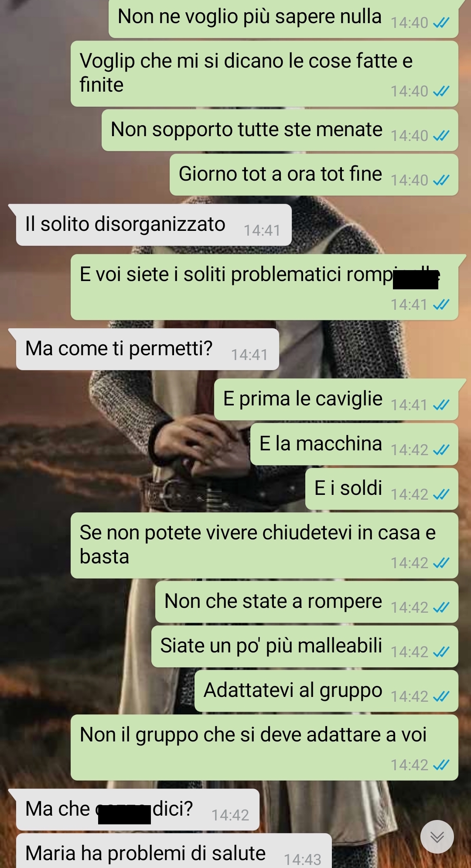Tap ticks on 'Giorno tot a ora tot fine'
Viewport: 471px width, 868px height.
[441, 180]
